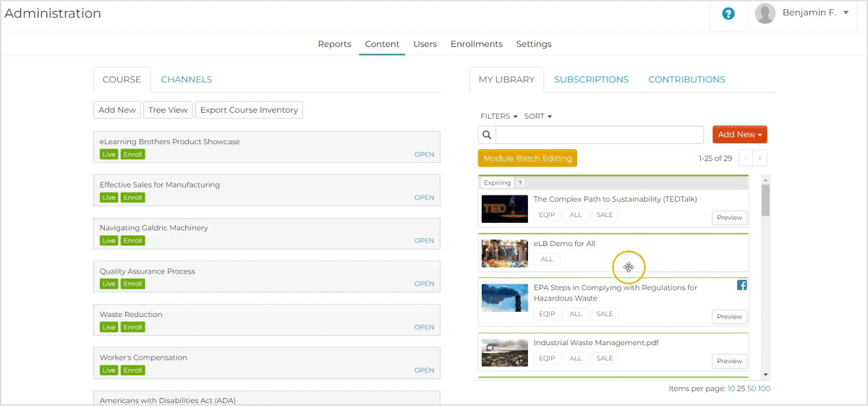This screenshot has height=406, width=868.
Task: Toggle SALE tag on TEDTalk module
Action: tap(604, 215)
